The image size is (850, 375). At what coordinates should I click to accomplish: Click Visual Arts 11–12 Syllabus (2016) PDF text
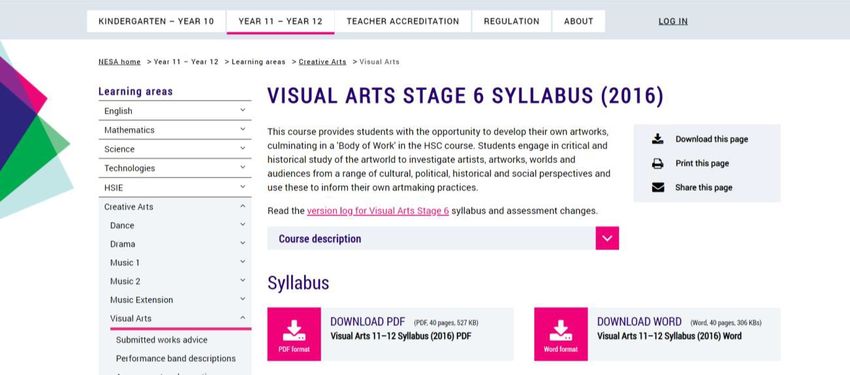(401, 336)
